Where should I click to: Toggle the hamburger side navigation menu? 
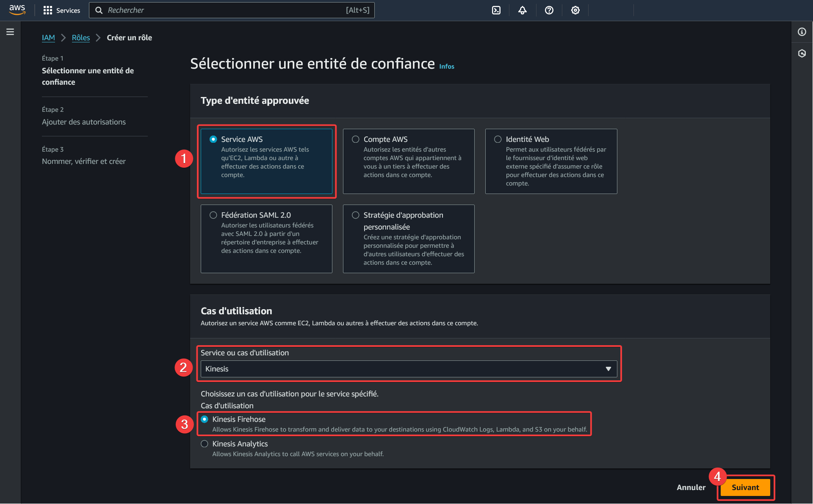10,32
